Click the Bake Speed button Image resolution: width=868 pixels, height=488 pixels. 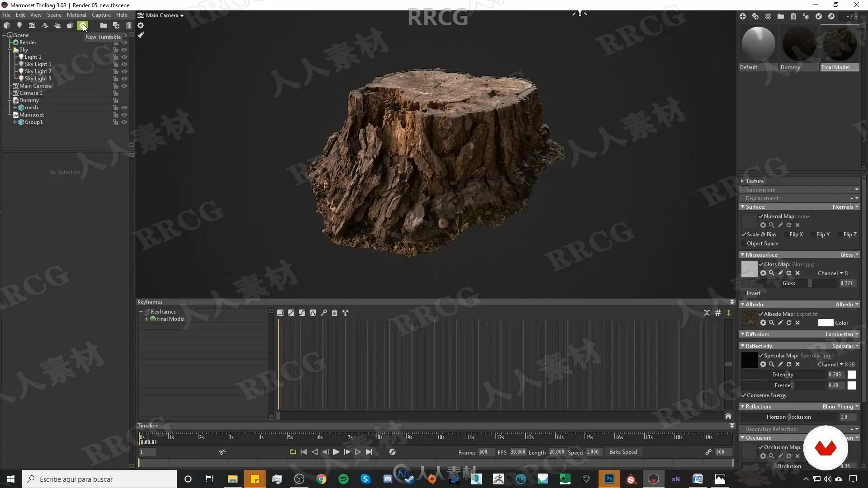click(x=623, y=452)
